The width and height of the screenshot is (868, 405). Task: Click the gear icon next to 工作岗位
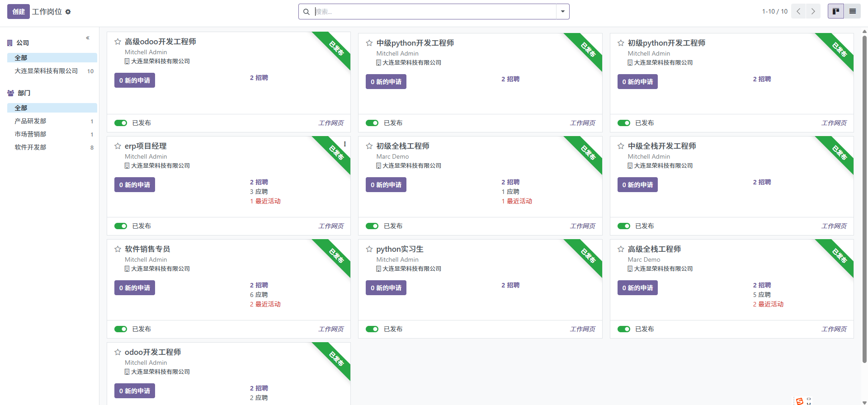click(68, 12)
